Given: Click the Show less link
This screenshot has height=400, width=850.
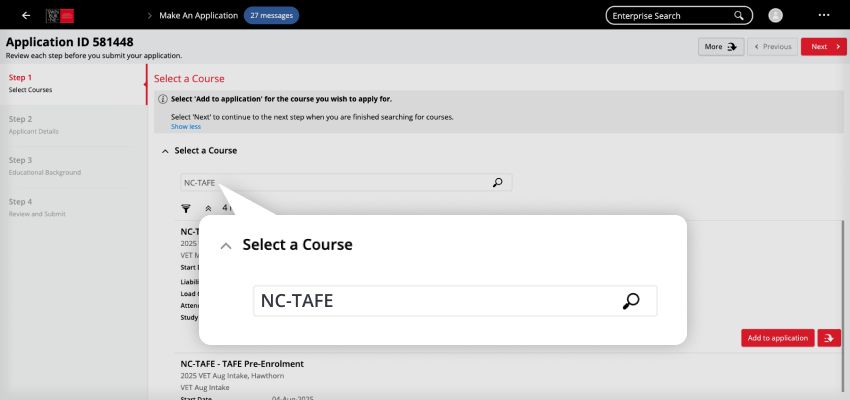Looking at the screenshot, I should pos(186,127).
